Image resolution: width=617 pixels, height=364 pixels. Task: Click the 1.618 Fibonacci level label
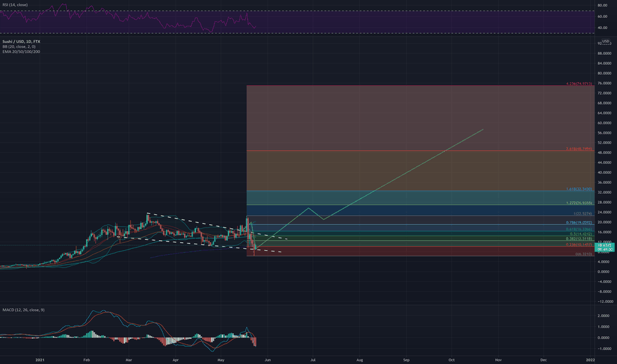point(579,189)
